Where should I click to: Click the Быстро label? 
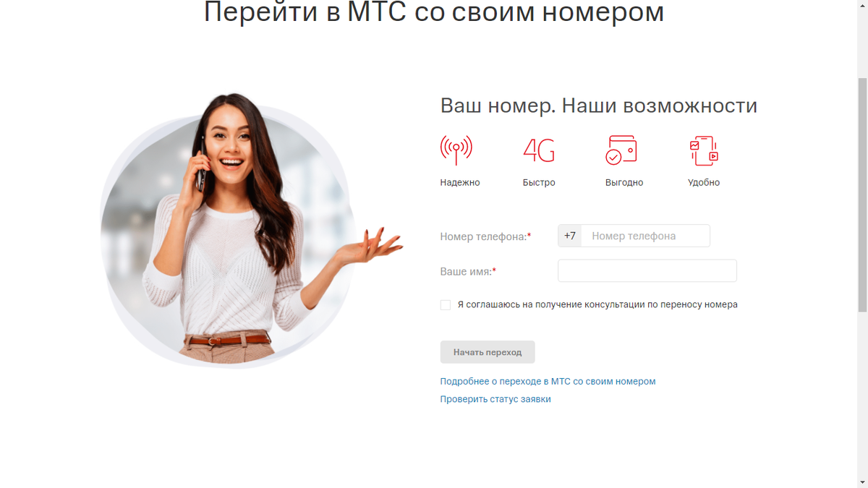(x=539, y=183)
